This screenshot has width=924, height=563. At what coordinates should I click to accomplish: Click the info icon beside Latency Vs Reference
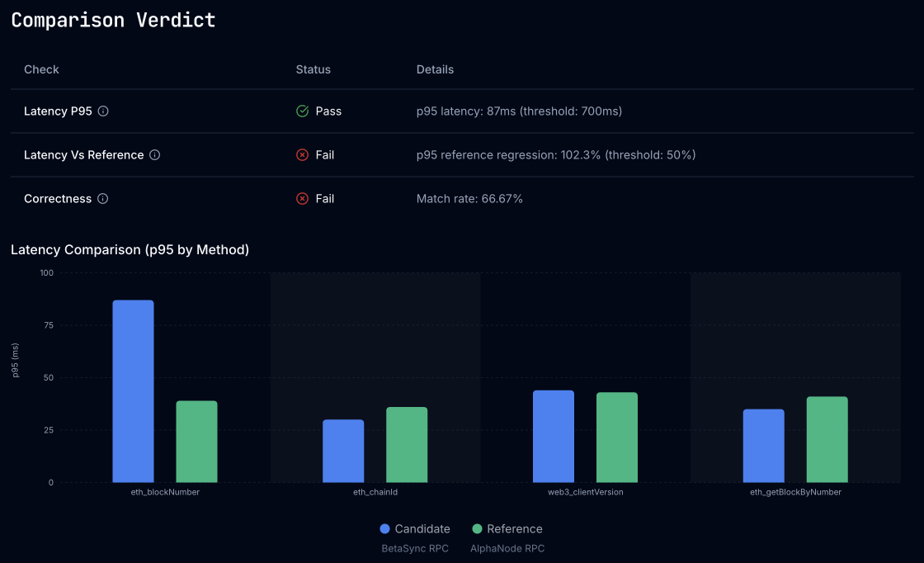(154, 155)
